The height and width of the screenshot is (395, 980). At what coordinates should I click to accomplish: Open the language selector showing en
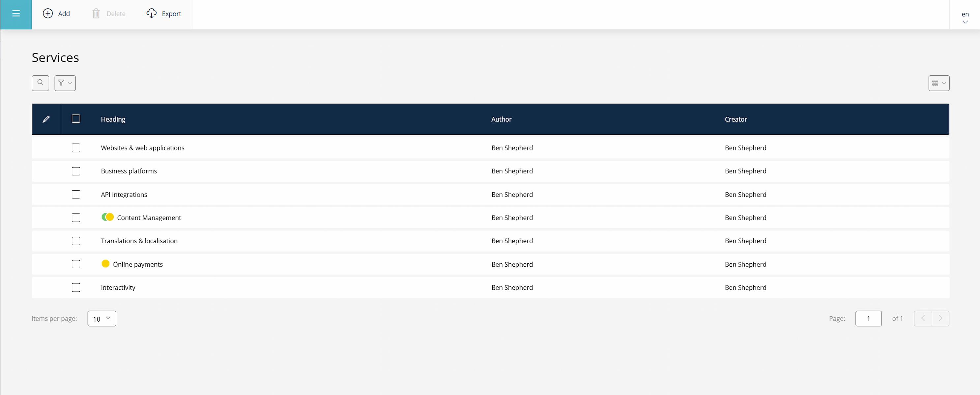pos(965,17)
